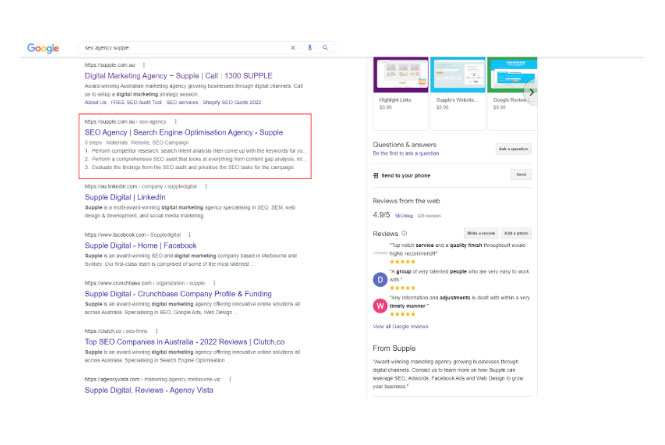Select the Highlight Links product thumbnail
The width and height of the screenshot is (665, 445).
point(401,75)
